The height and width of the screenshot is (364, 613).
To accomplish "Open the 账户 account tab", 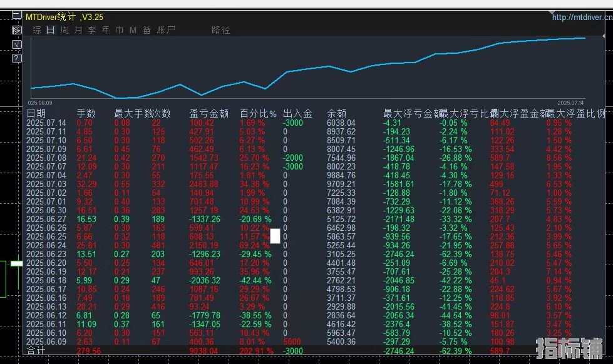I will point(166,30).
